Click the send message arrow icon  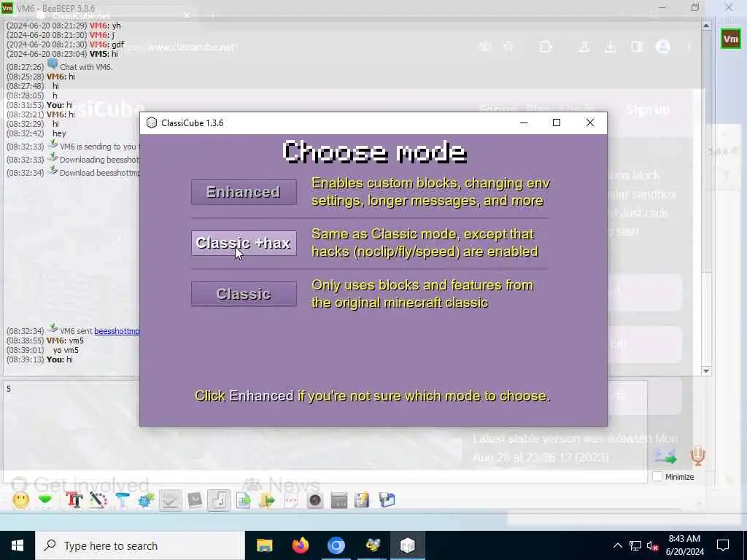665,456
